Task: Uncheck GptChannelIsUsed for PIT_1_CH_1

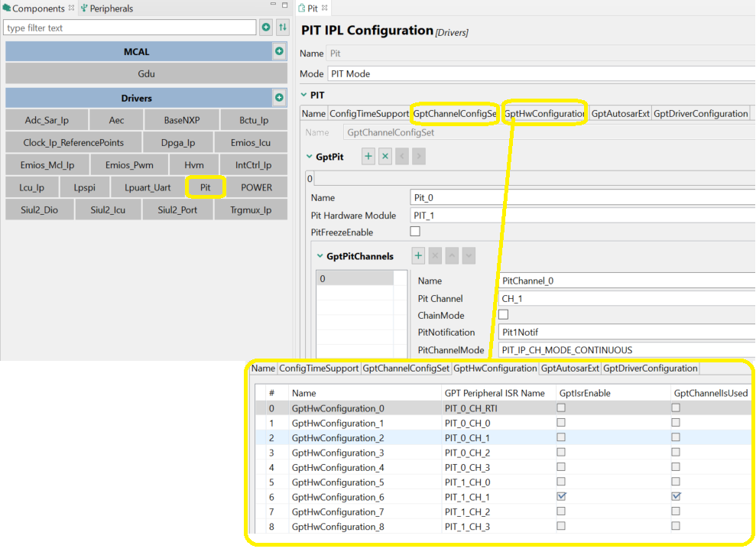Action: (676, 496)
